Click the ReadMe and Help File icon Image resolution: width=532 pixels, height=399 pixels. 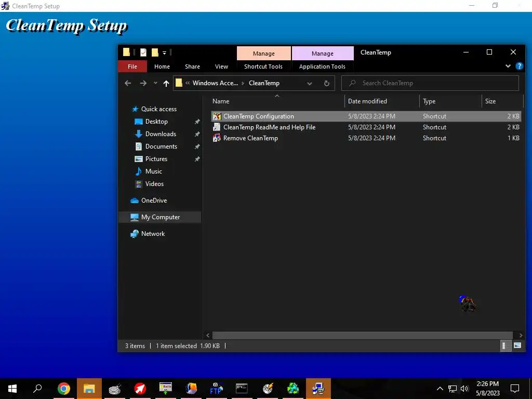point(217,127)
